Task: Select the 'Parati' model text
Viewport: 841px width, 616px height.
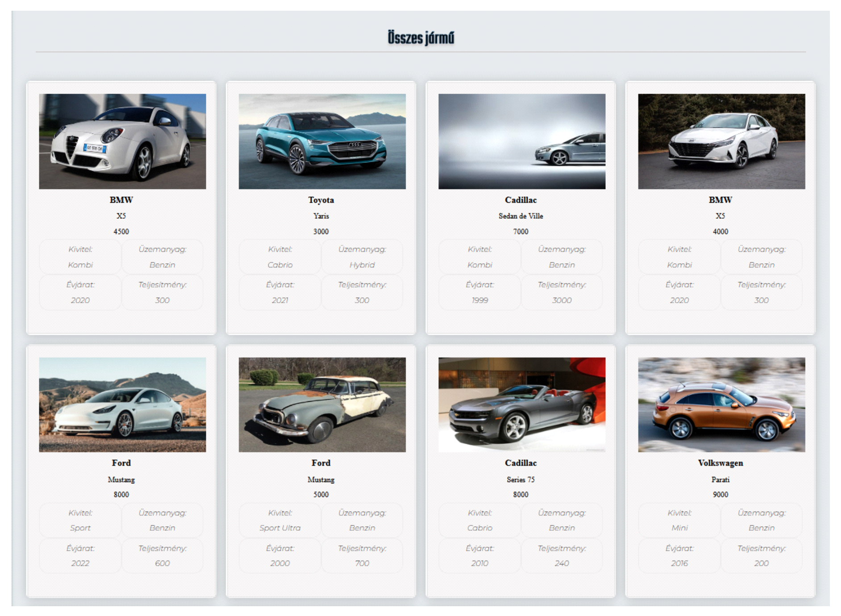Action: (720, 479)
